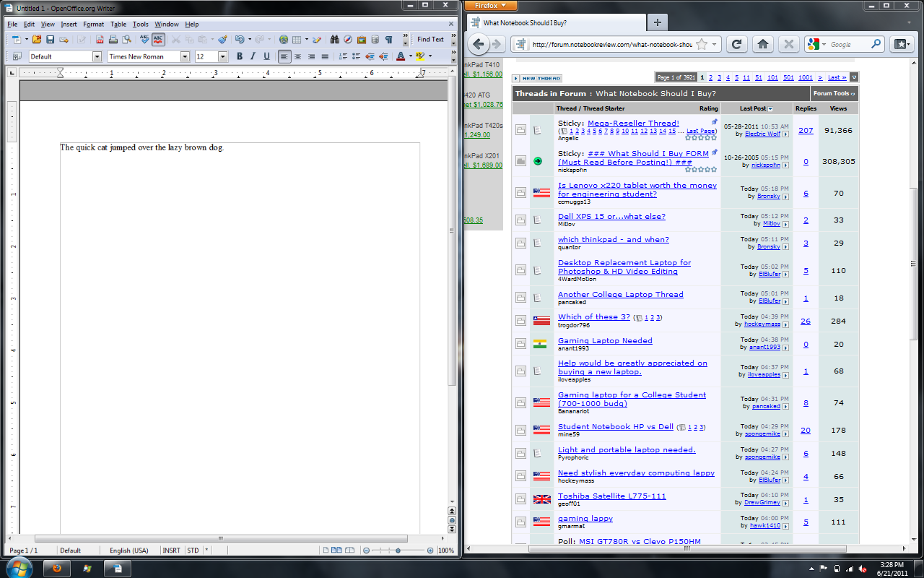
Task: Set paragraph alignment to Right
Action: [311, 56]
